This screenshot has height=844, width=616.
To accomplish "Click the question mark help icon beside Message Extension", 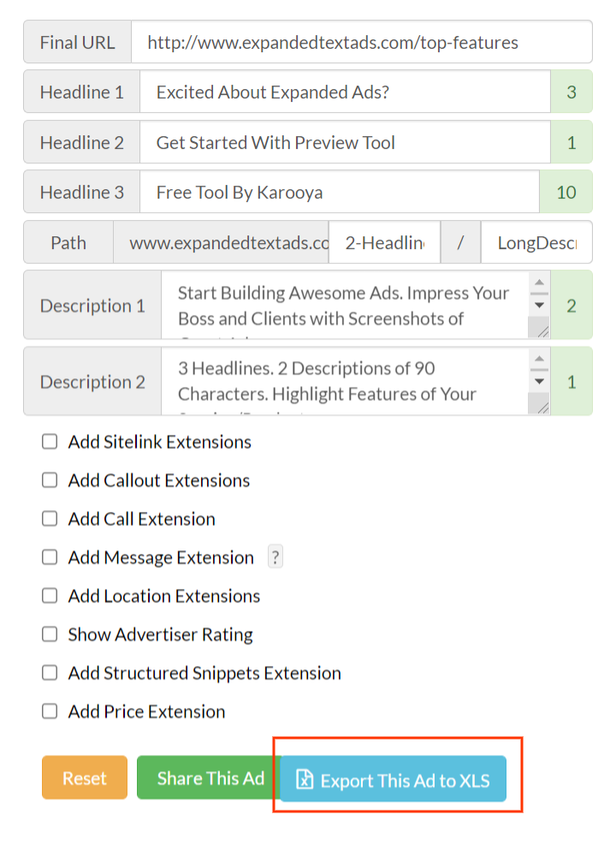I will 275,557.
